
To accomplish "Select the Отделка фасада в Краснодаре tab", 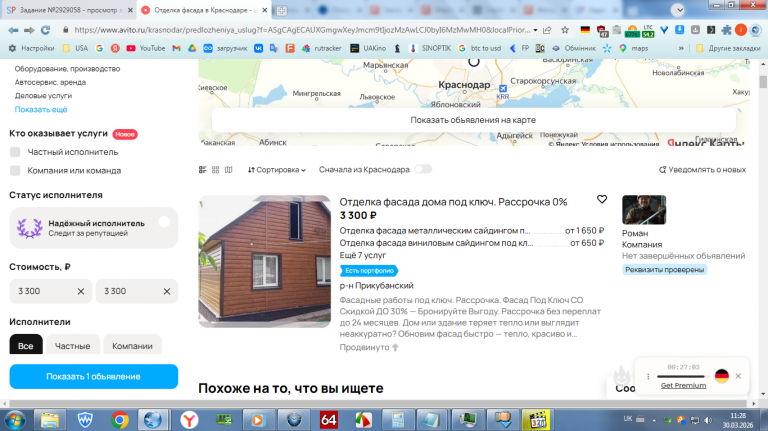I will pos(205,10).
